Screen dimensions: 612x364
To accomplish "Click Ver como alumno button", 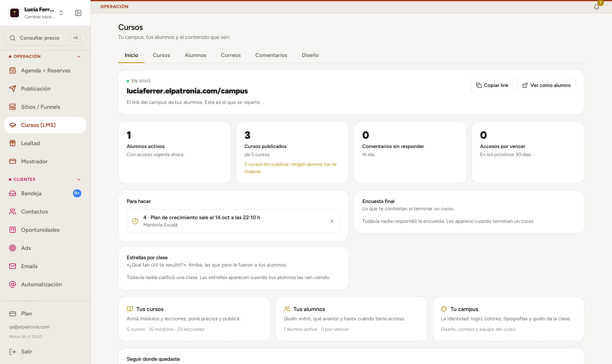I will point(546,85).
